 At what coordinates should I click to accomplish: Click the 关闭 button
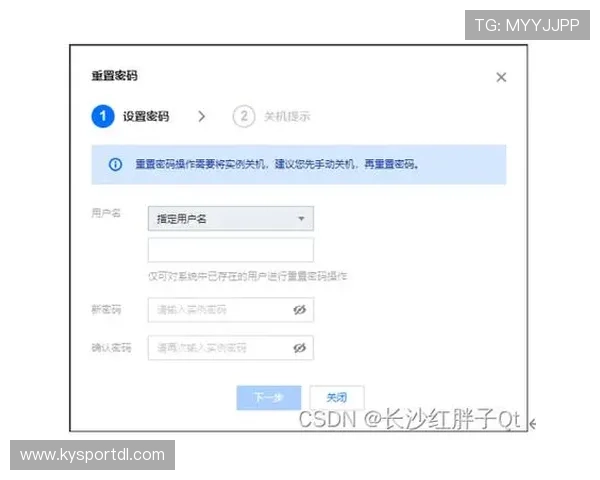click(x=337, y=398)
